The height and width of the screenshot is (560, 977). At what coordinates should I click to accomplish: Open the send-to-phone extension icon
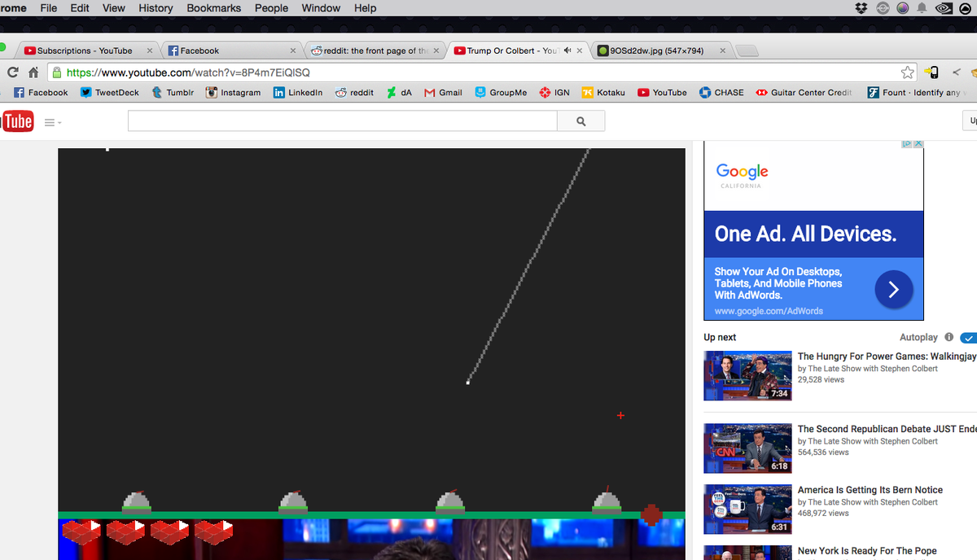(x=932, y=72)
